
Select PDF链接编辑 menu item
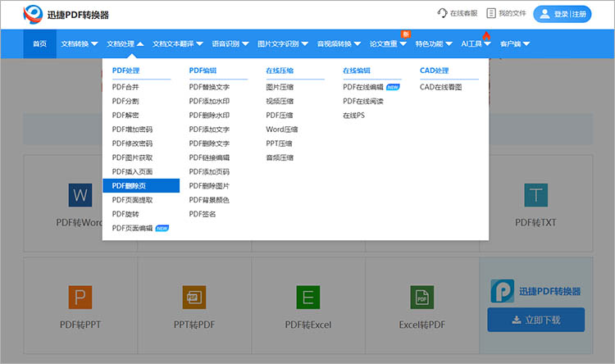[x=209, y=157]
